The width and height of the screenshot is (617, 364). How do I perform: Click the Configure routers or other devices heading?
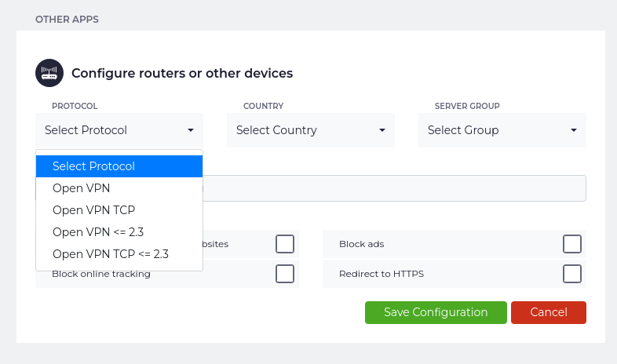tap(182, 73)
